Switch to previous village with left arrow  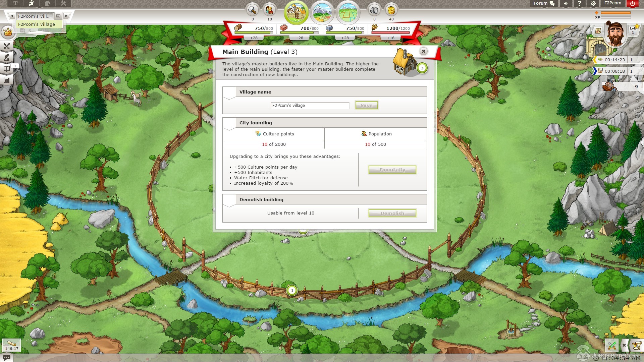12,16
